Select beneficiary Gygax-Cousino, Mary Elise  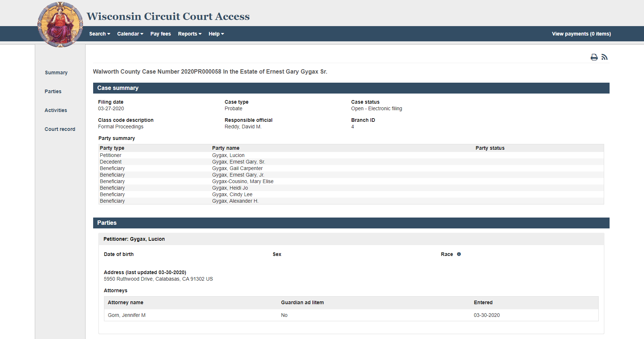[351, 181]
